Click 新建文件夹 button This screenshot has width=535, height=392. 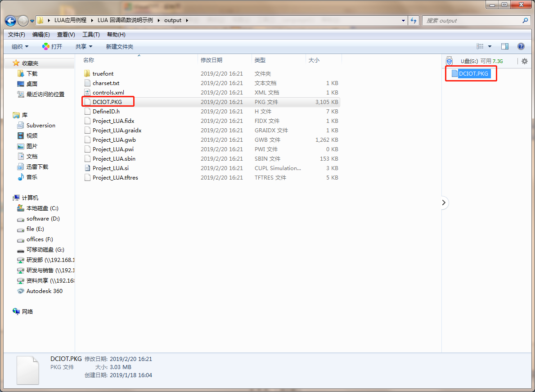point(119,46)
